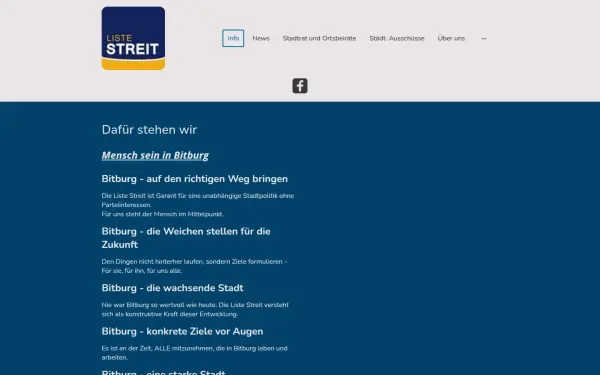Select heading Bitburg - auf den richtigen Weg bringen
Screen dimensions: 600x375
195,179
